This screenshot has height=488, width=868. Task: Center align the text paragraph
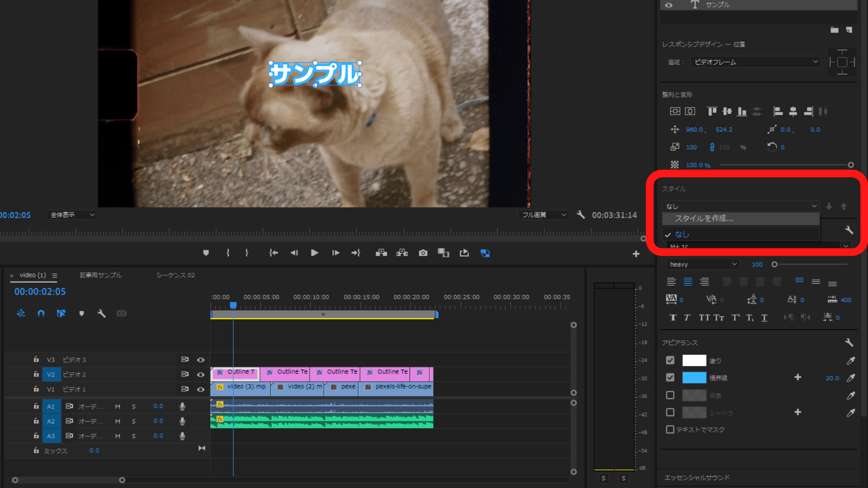688,282
